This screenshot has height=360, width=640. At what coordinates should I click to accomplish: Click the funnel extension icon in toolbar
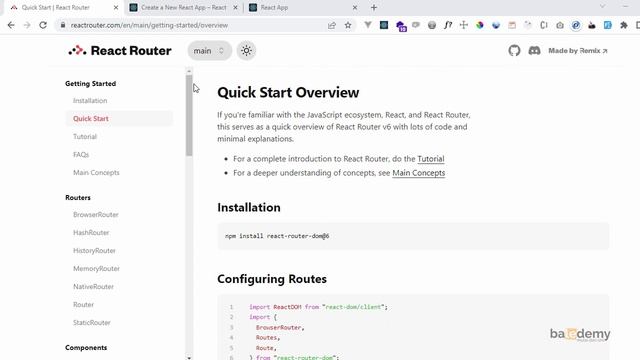[368, 25]
